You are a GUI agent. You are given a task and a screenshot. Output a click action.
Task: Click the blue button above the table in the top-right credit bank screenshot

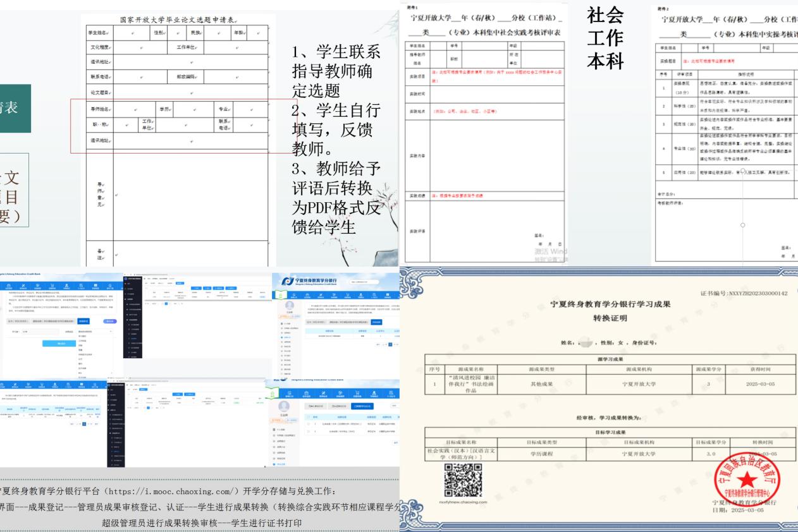tap(376, 322)
